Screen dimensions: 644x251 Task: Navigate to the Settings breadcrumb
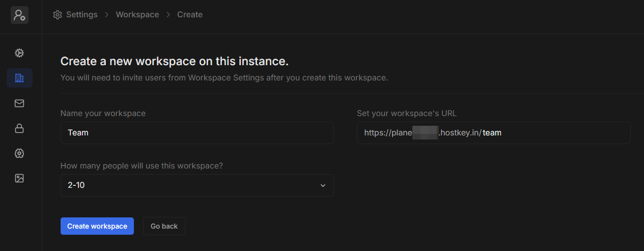pos(81,15)
